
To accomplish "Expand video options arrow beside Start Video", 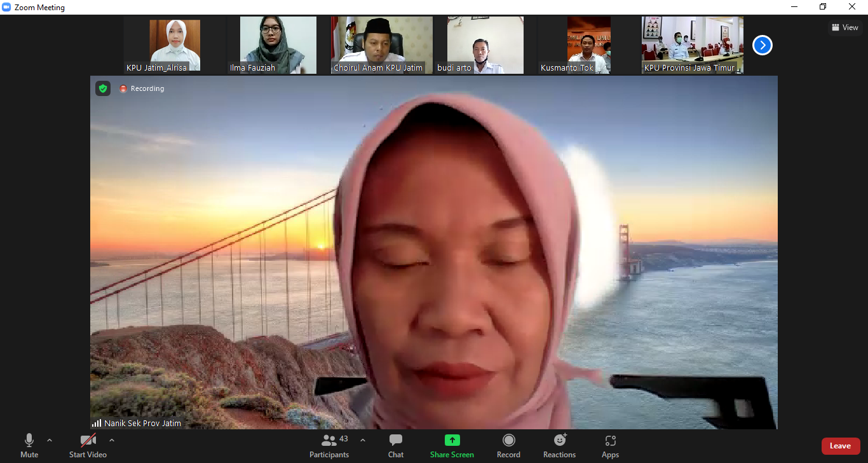I will (x=112, y=440).
